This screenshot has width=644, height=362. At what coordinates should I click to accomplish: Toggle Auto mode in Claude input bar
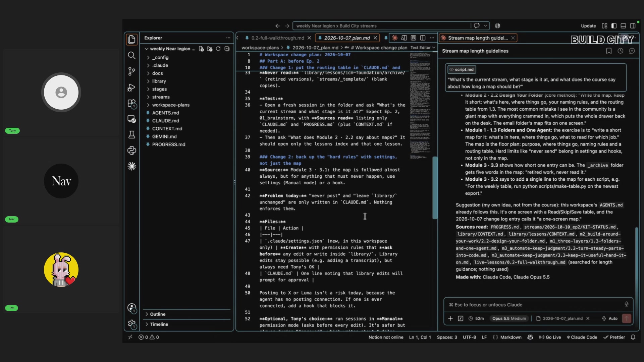(609, 318)
